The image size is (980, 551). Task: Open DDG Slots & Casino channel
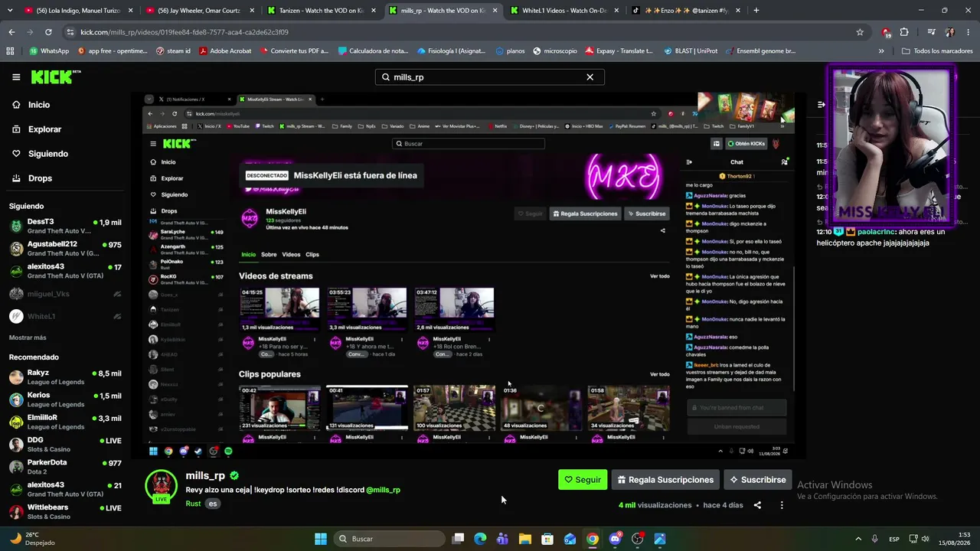pos(65,445)
